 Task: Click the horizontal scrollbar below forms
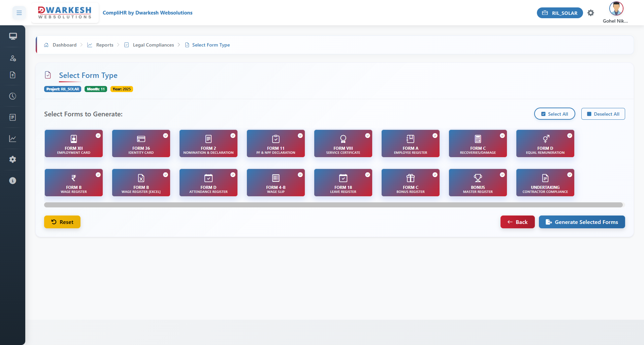coord(333,205)
